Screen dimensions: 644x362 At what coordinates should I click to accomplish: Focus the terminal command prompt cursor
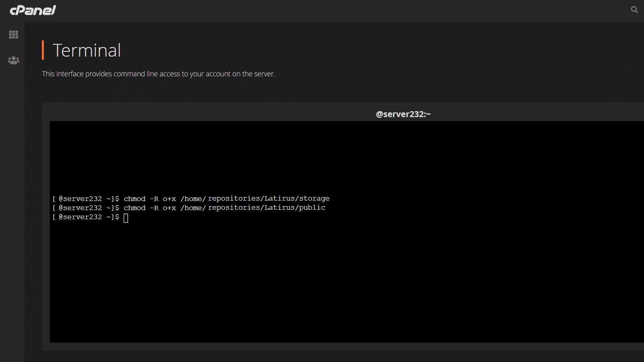tap(126, 217)
